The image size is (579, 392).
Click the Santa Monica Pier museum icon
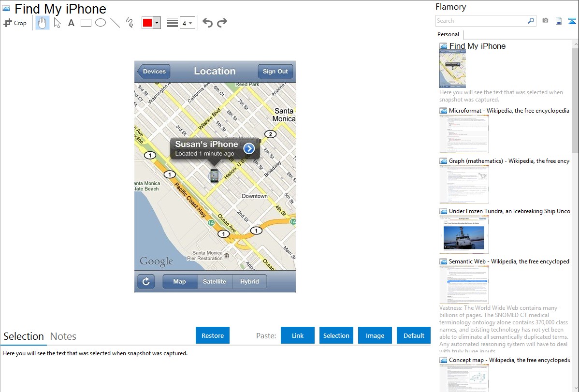point(227,256)
